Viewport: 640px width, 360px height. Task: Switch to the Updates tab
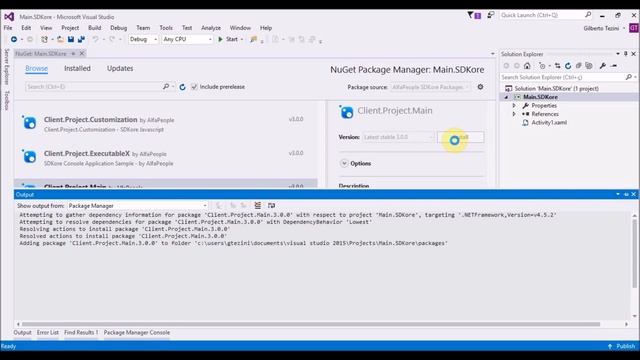coord(120,68)
